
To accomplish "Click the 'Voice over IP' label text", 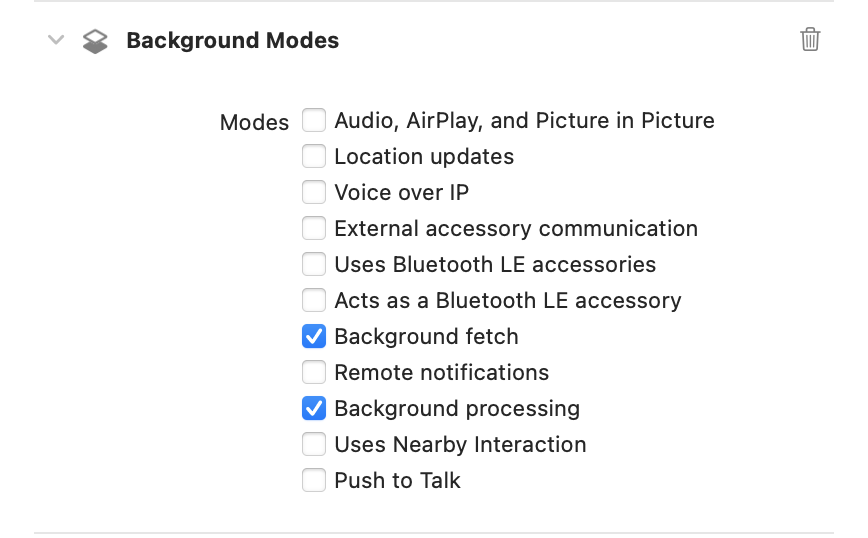I will click(401, 193).
